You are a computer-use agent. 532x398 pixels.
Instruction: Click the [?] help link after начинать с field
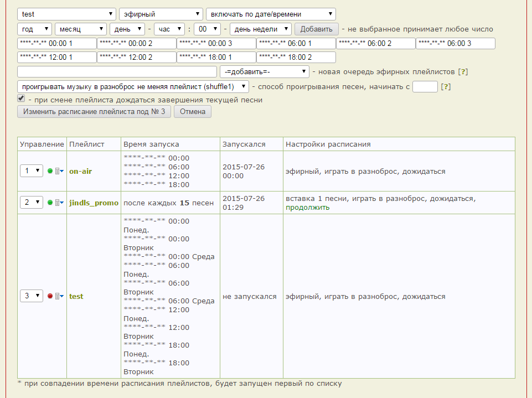point(446,86)
